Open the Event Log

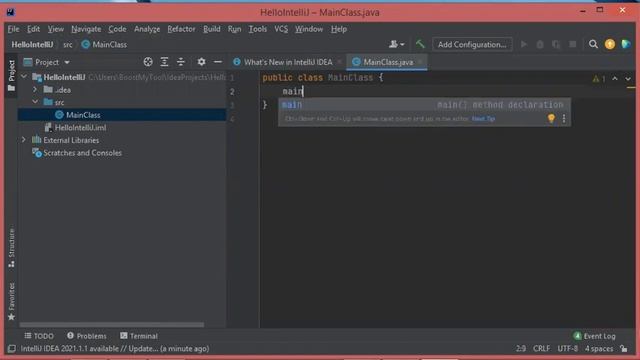click(x=594, y=336)
